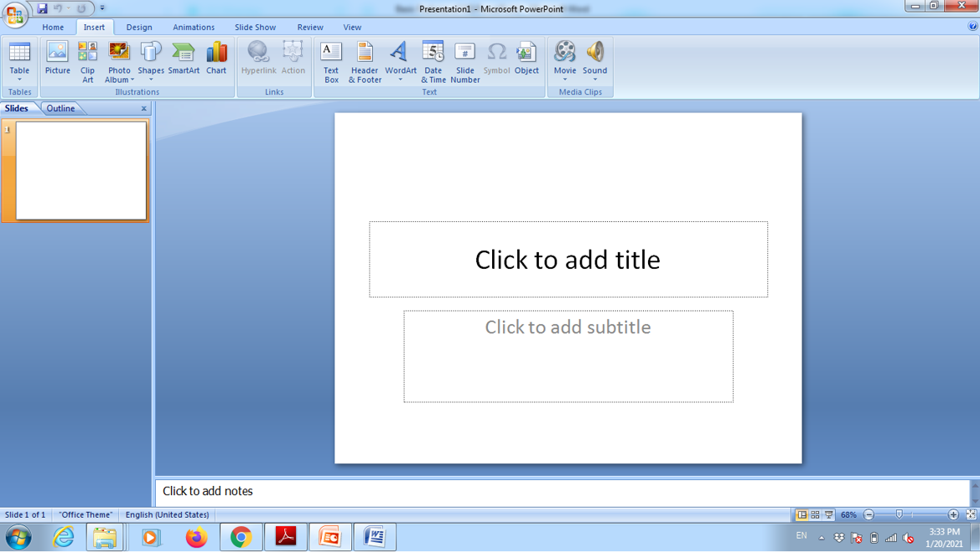Insert a Picture from file
The width and height of the screenshot is (980, 553).
57,59
